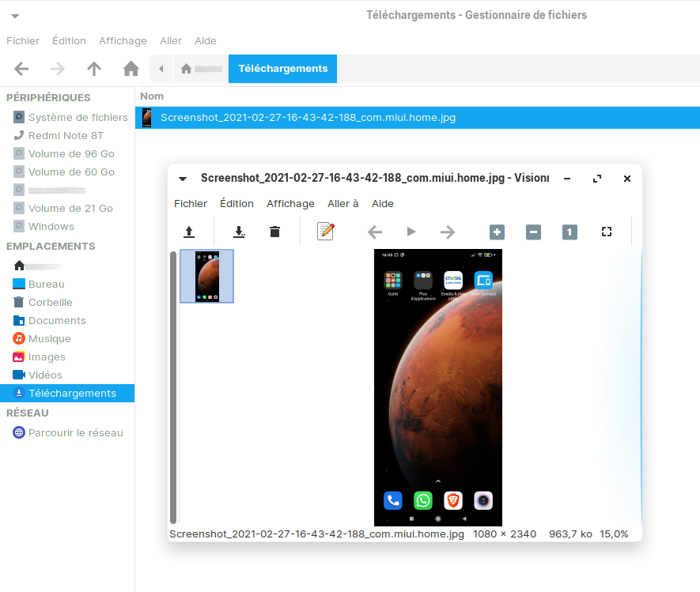
Task: Open the Édition menu in file manager
Action: [69, 40]
